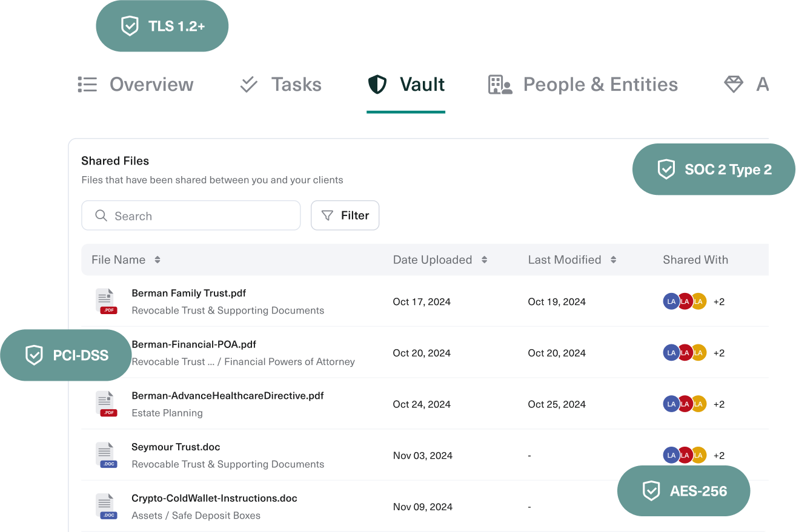Click the AES-256 badge
This screenshot has height=532, width=796.
(x=684, y=491)
